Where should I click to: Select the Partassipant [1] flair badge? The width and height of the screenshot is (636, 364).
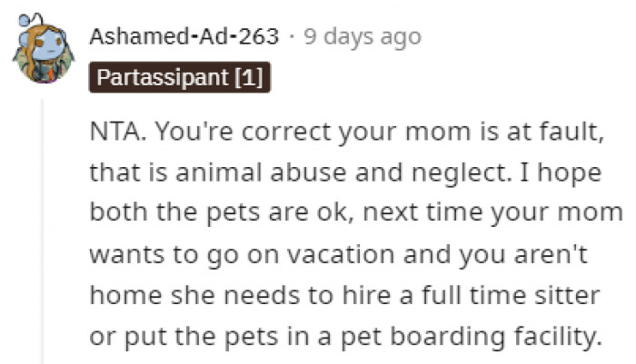(179, 78)
